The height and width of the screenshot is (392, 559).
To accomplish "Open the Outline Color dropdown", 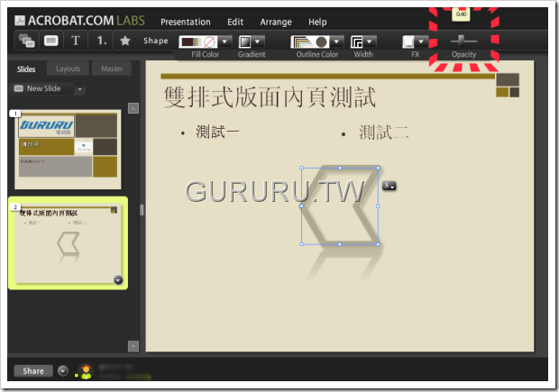I will click(336, 41).
